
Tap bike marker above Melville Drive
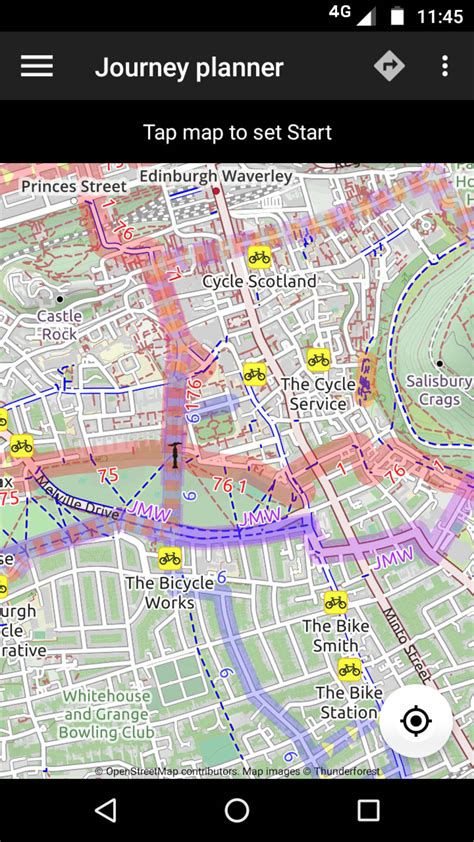21,446
